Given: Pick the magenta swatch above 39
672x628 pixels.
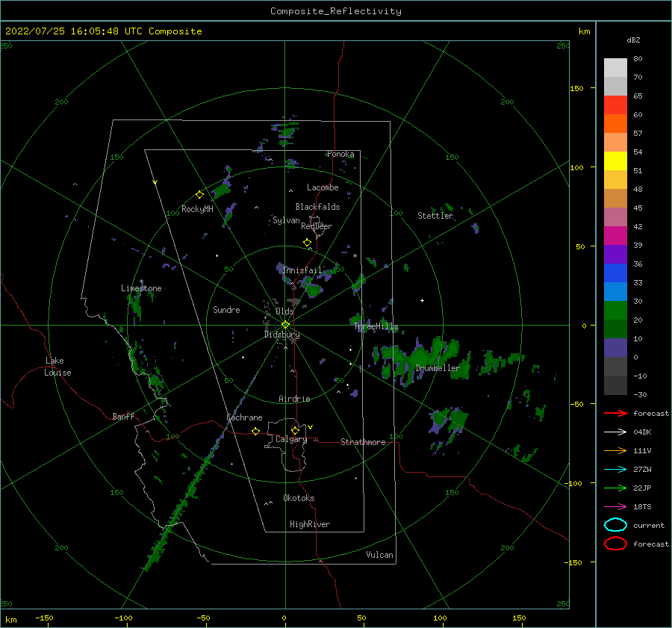Looking at the screenshot, I should (615, 236).
